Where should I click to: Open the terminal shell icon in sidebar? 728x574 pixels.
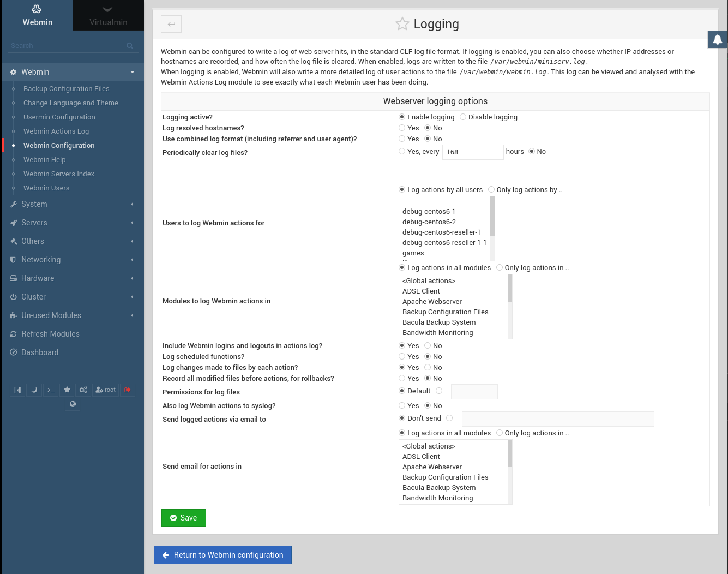coord(50,390)
